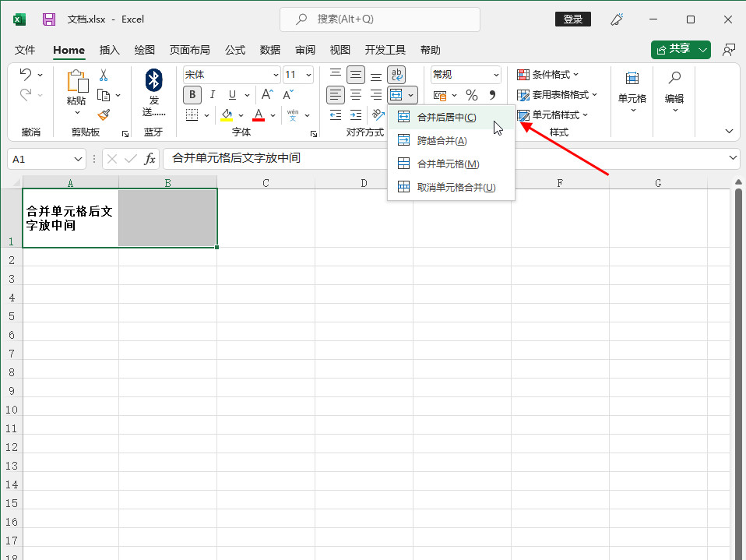Screen dimensions: 746x560
Task: Toggle align text left
Action: [x=336, y=95]
